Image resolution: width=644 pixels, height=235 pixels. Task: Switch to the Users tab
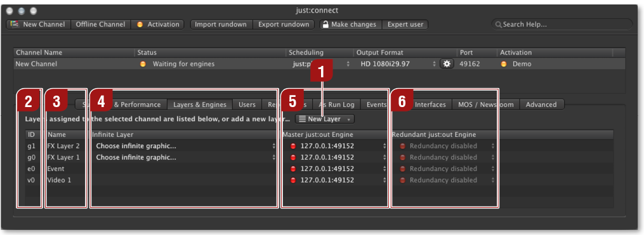pos(247,105)
